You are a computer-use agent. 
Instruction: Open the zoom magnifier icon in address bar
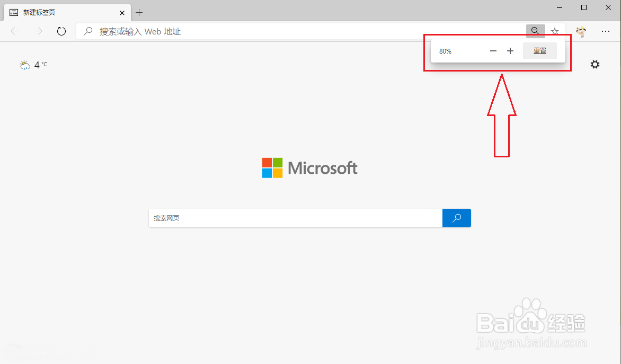point(536,31)
